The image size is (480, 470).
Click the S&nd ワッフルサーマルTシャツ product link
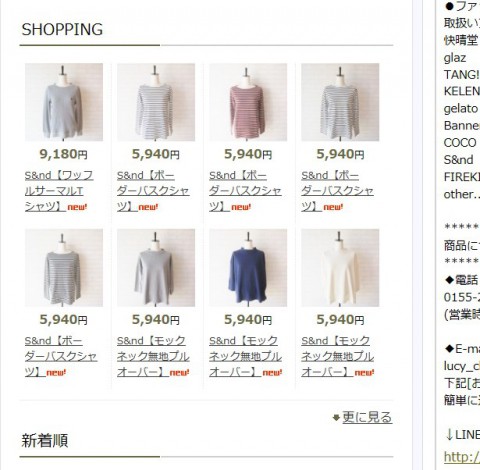59,191
